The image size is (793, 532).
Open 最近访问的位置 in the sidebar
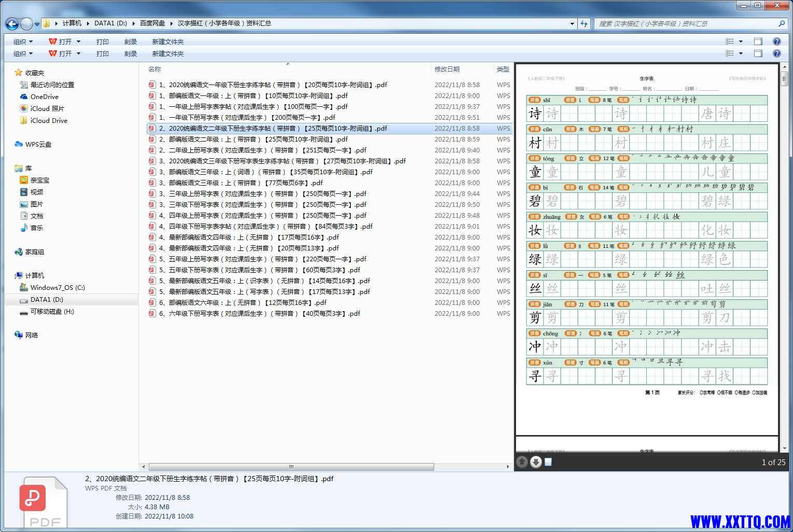pos(52,85)
